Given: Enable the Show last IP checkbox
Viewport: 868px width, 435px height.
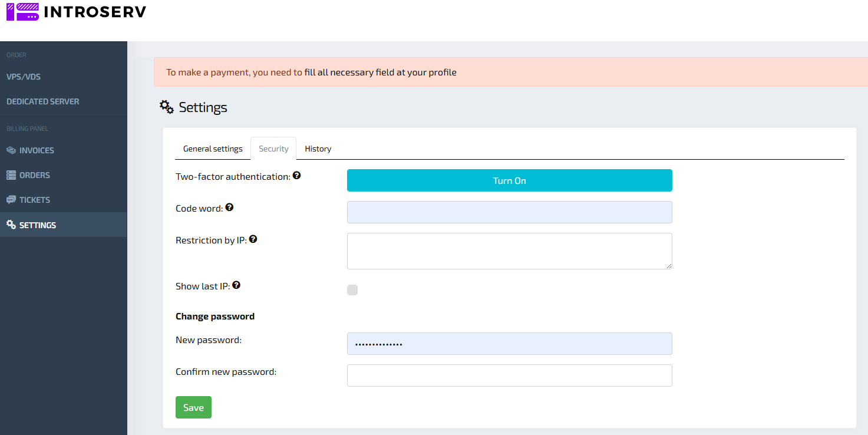Looking at the screenshot, I should (x=352, y=290).
